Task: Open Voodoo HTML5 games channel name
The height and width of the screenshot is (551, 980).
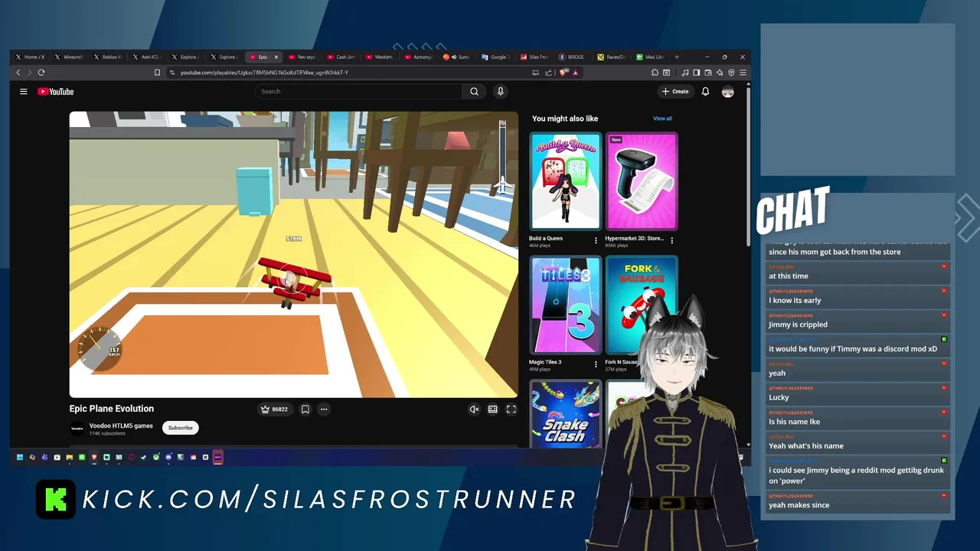Action: [x=121, y=425]
